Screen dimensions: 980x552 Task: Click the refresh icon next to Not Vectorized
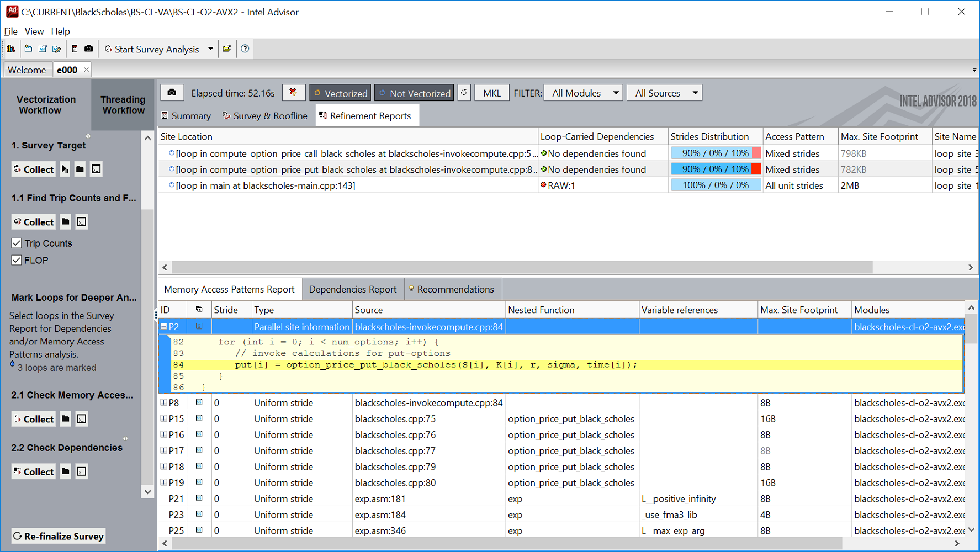pyautogui.click(x=464, y=93)
